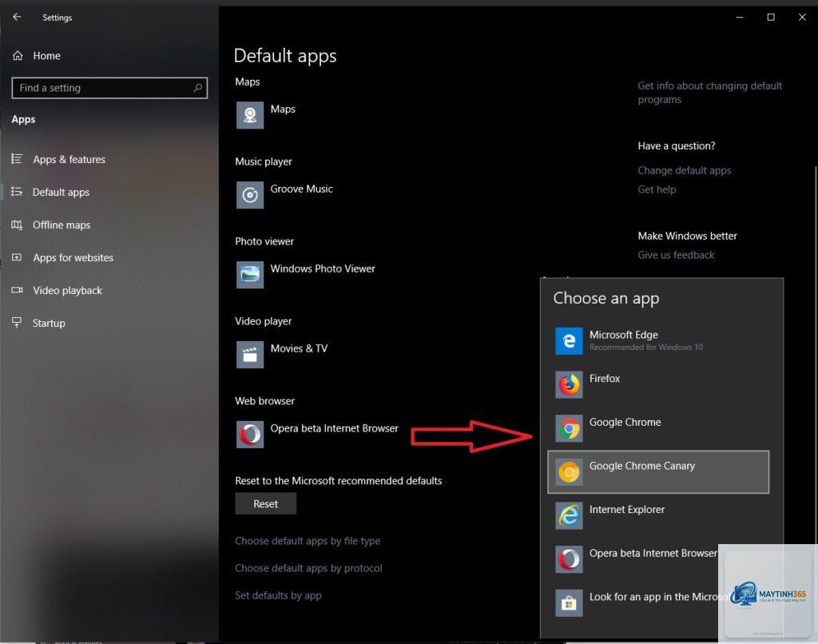Choose Microsoft Edge as browser
The image size is (818, 644).
pyautogui.click(x=658, y=341)
